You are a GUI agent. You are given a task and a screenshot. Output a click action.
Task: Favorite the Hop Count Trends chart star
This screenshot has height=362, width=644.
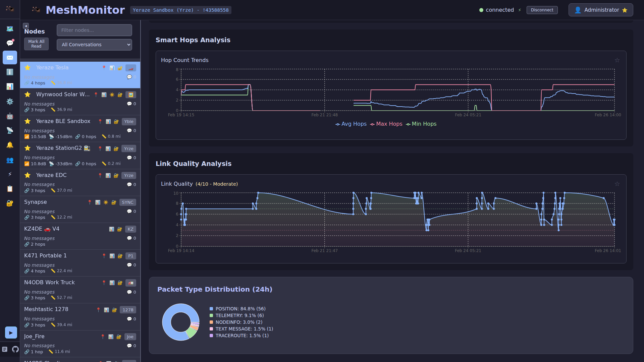click(617, 60)
